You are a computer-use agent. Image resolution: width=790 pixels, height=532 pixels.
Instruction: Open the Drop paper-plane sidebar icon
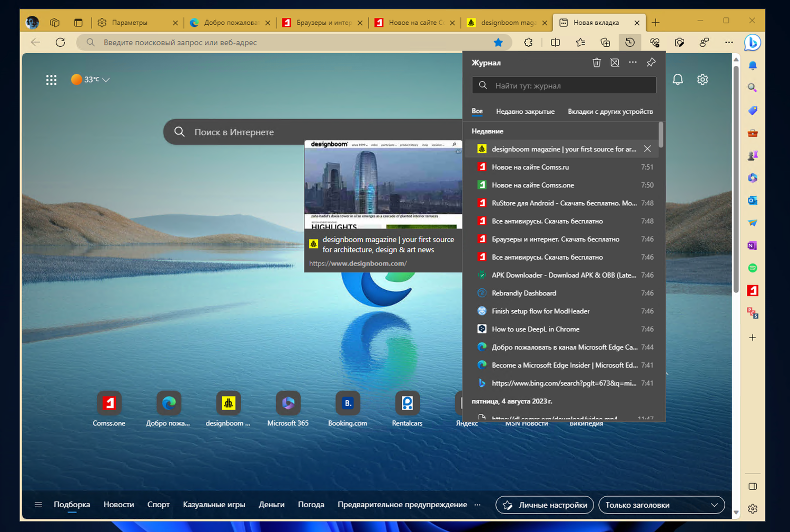[x=753, y=223]
